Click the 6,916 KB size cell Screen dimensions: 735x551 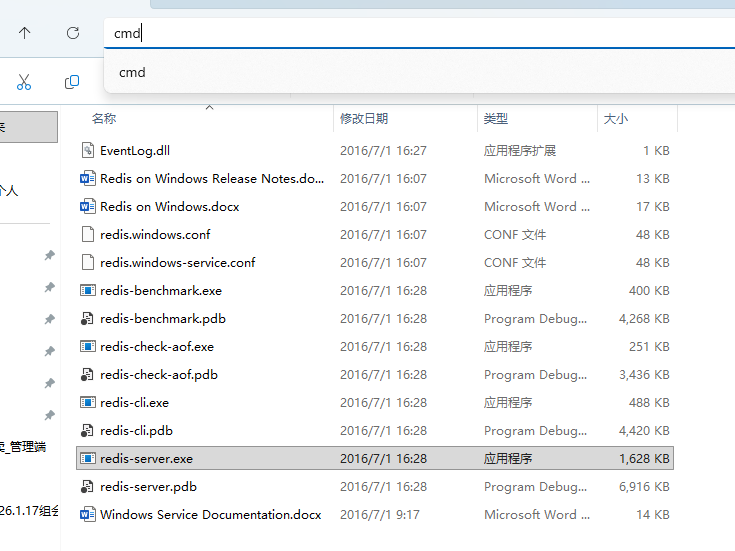coord(644,487)
